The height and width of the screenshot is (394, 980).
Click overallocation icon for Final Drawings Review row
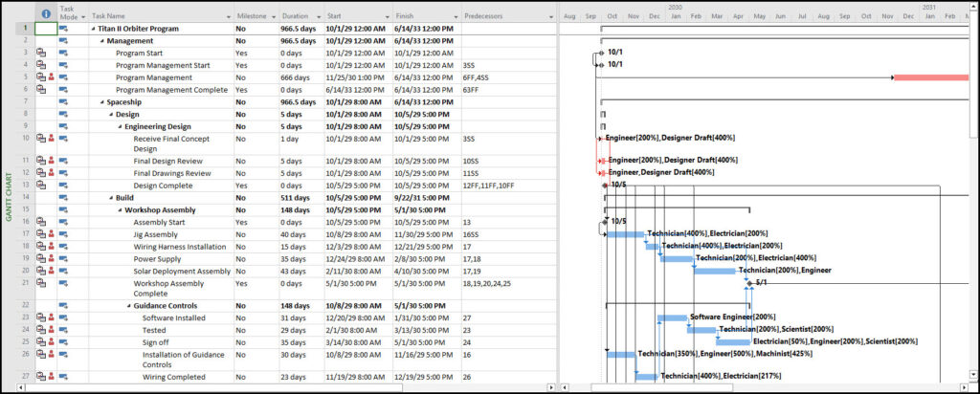pyautogui.click(x=52, y=174)
